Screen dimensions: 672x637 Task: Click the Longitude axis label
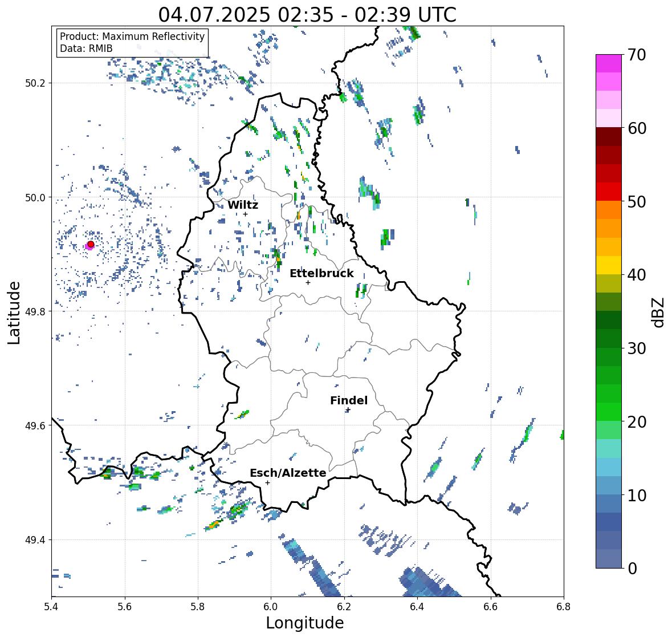305,623
